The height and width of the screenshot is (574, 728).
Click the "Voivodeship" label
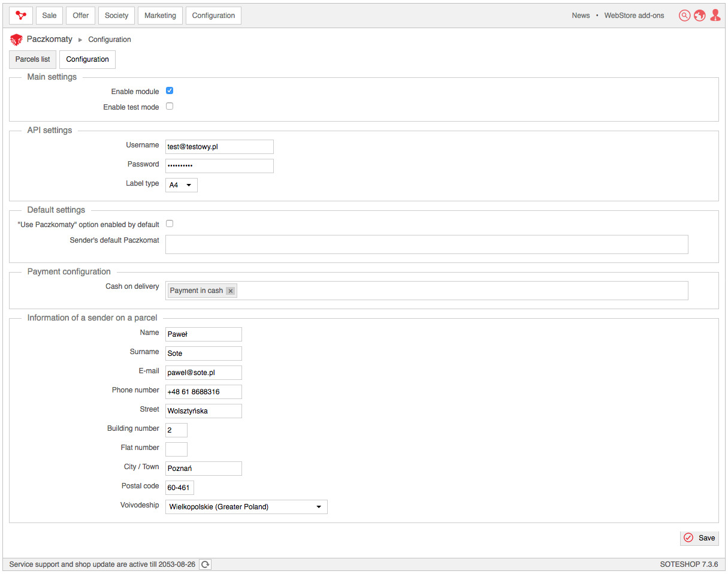click(x=140, y=505)
